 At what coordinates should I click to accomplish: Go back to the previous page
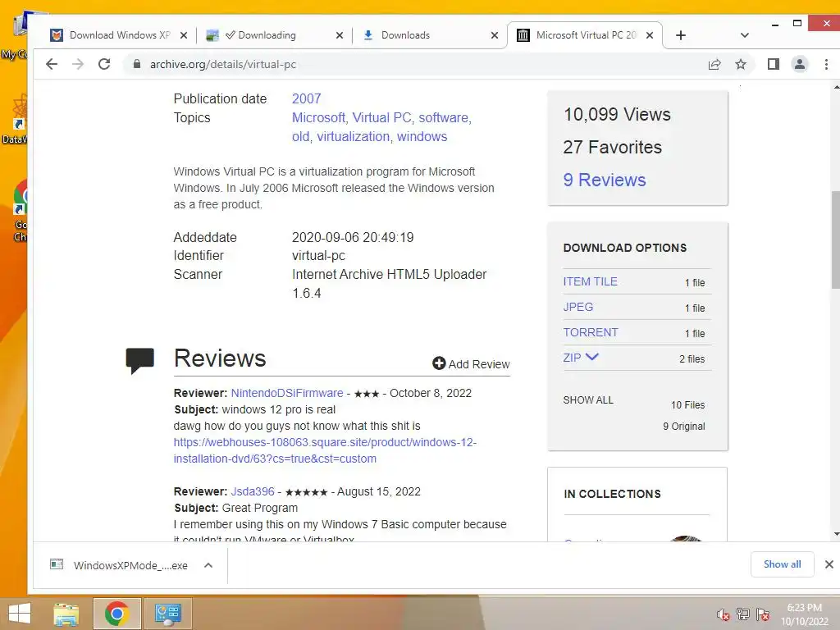tap(52, 64)
